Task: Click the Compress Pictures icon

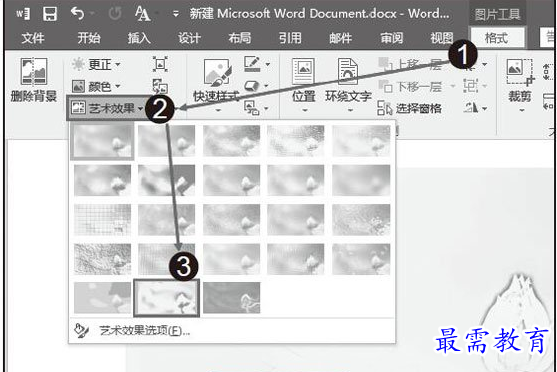Action: [x=160, y=64]
